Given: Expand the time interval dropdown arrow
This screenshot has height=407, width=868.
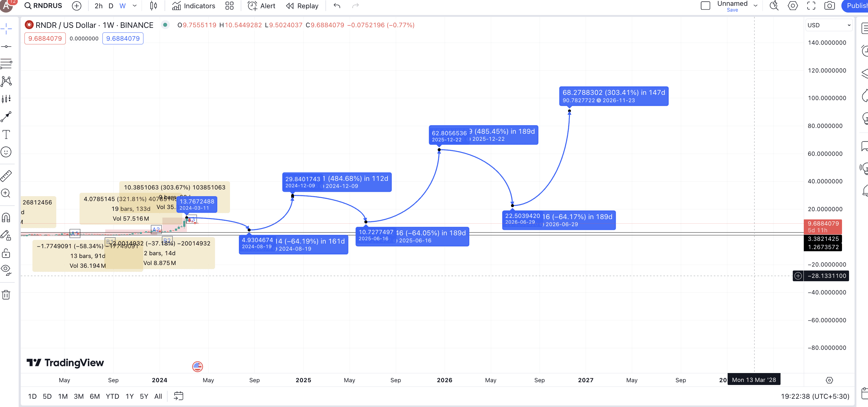Looking at the screenshot, I should point(135,6).
